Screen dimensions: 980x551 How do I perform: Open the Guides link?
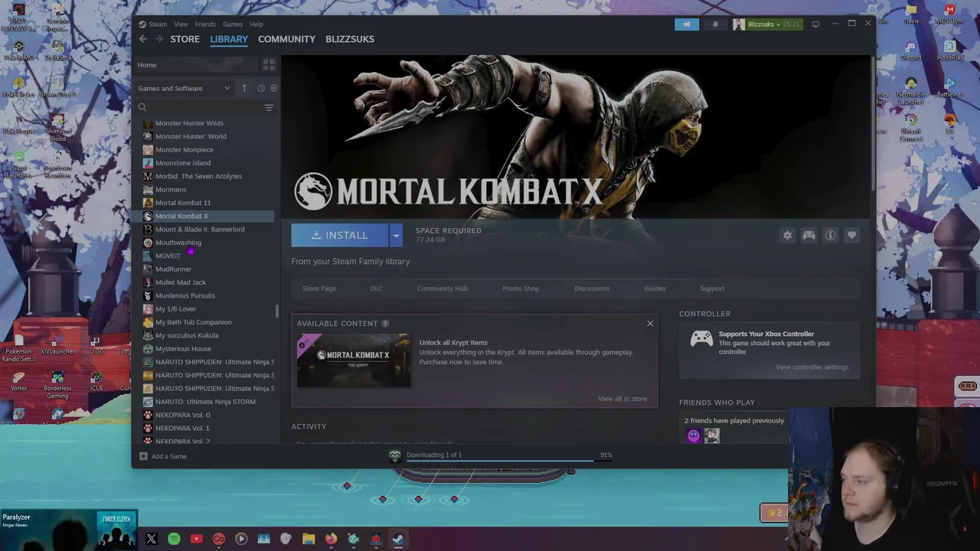click(655, 289)
